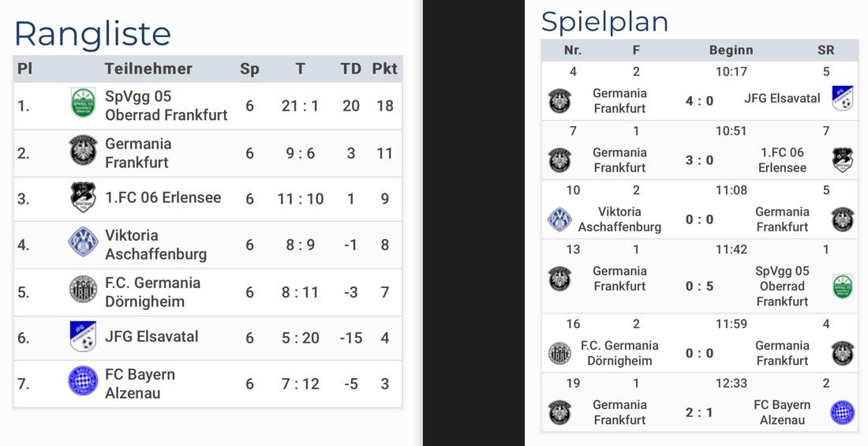Open the JFG Elsavatal team name in Rangliste
Image resolution: width=868 pixels, height=446 pixels.
click(152, 336)
